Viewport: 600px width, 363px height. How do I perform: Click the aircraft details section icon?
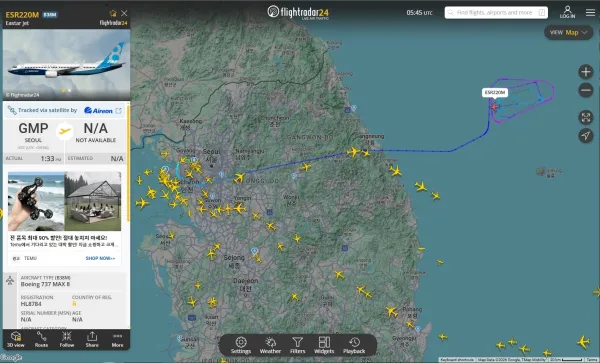tap(10, 281)
